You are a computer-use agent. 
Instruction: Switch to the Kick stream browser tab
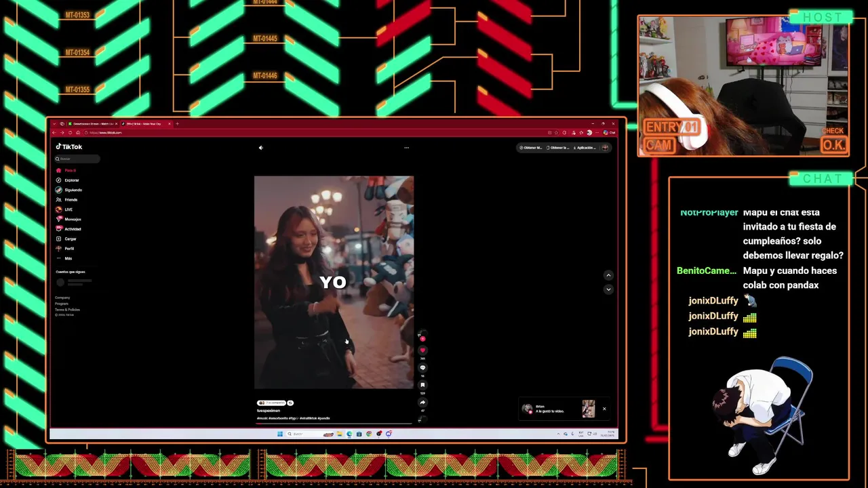[93, 124]
